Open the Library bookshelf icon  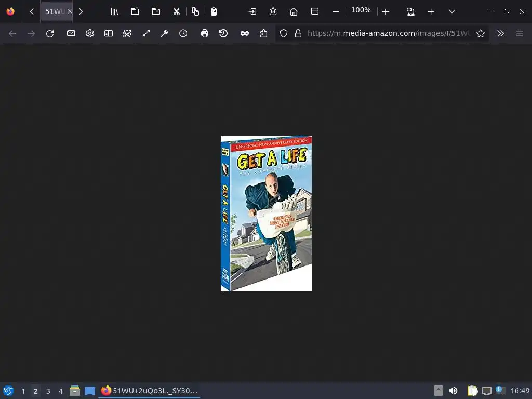114,11
